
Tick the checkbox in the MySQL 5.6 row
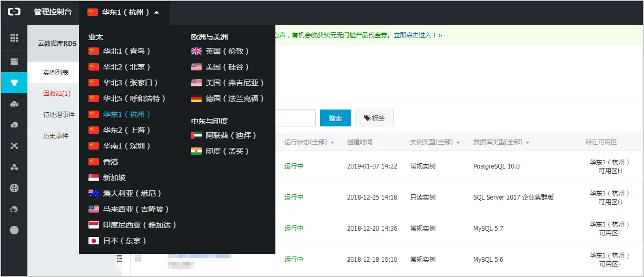(138, 258)
